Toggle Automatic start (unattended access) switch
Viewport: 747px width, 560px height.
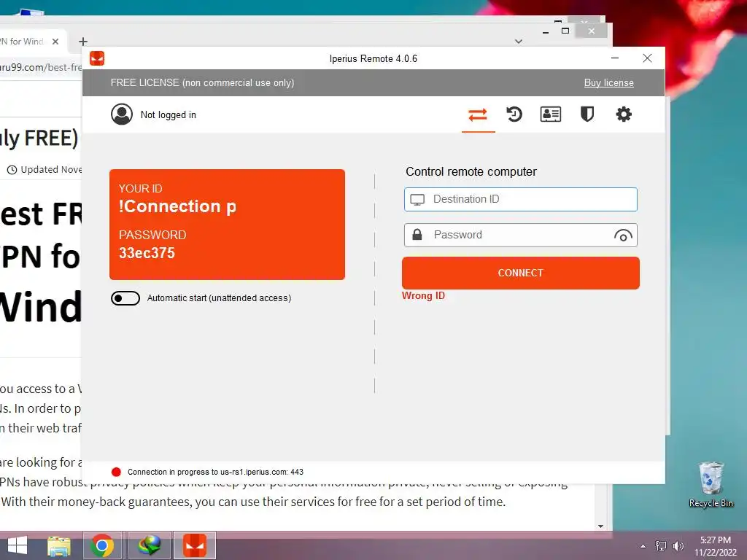point(125,298)
